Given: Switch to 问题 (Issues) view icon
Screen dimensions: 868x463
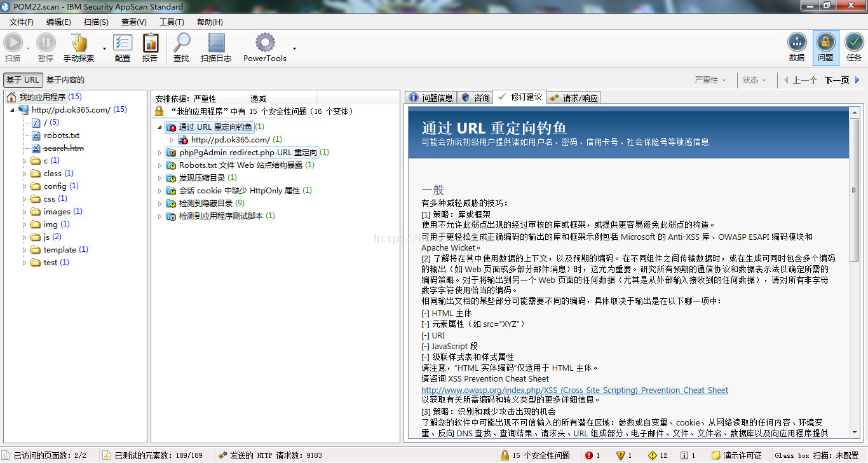Looking at the screenshot, I should (825, 43).
